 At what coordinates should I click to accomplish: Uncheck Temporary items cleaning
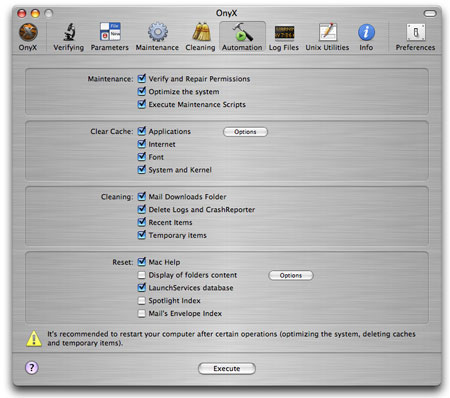142,235
